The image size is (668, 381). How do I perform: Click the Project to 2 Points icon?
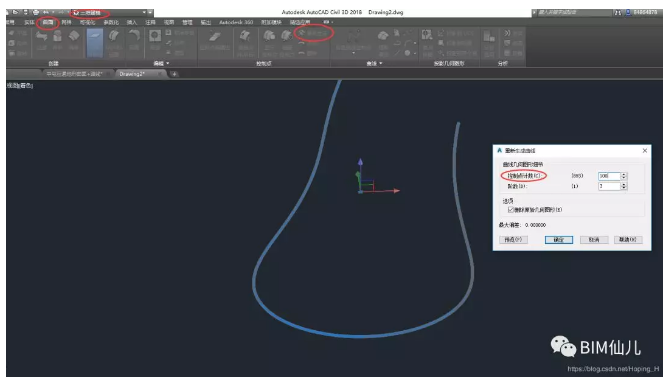441,53
